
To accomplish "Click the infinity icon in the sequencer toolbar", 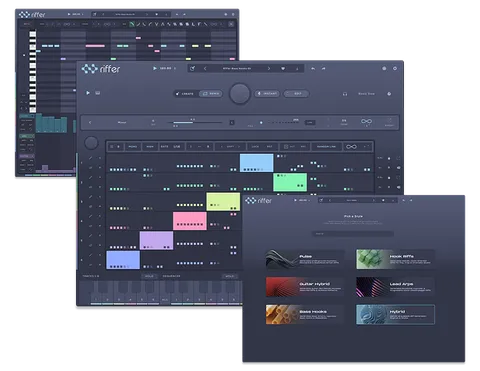I will tap(351, 147).
